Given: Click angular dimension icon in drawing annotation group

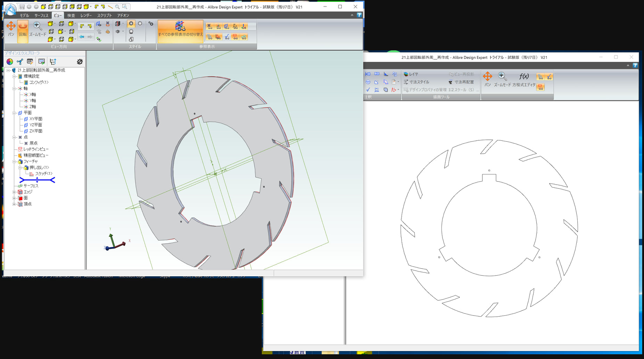Looking at the screenshot, I should 386,74.
